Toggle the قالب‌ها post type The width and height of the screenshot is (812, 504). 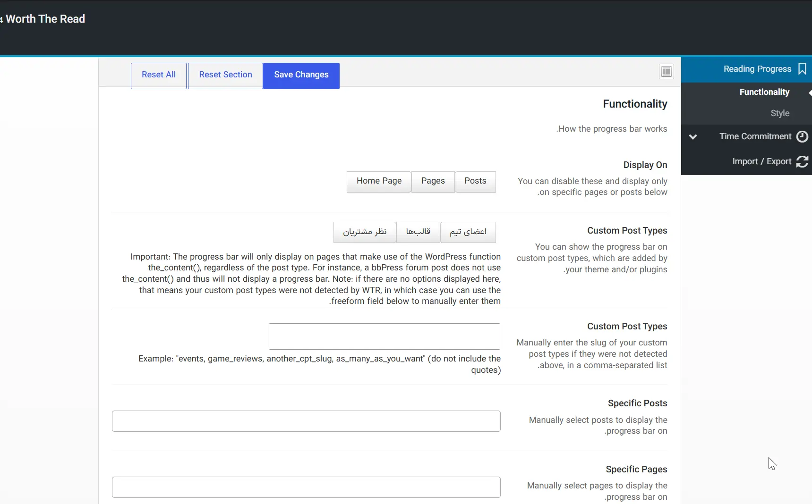click(x=418, y=232)
